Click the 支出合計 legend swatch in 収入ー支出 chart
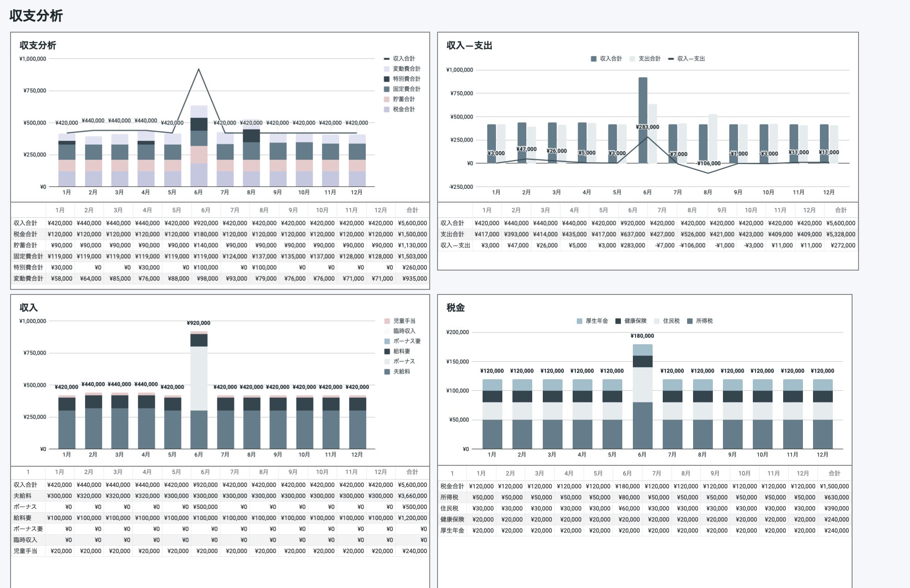The width and height of the screenshot is (910, 588). click(x=632, y=59)
